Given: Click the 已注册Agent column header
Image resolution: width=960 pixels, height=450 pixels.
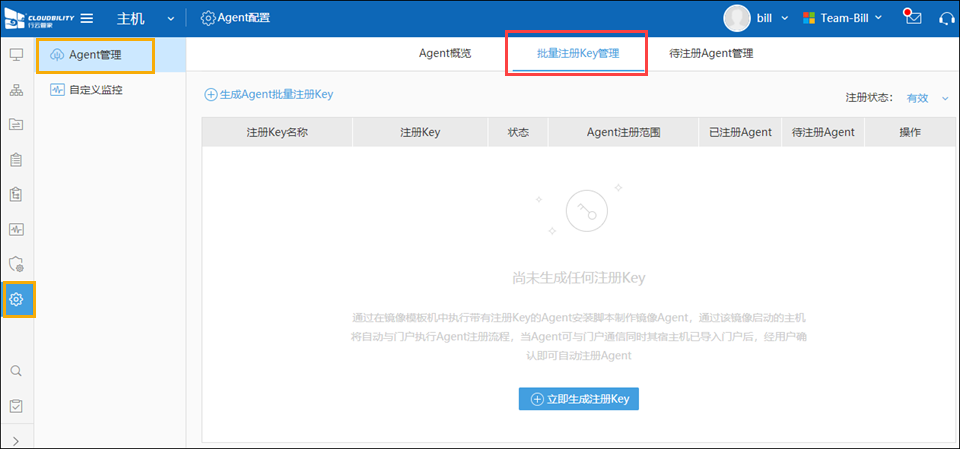Looking at the screenshot, I should [740, 132].
